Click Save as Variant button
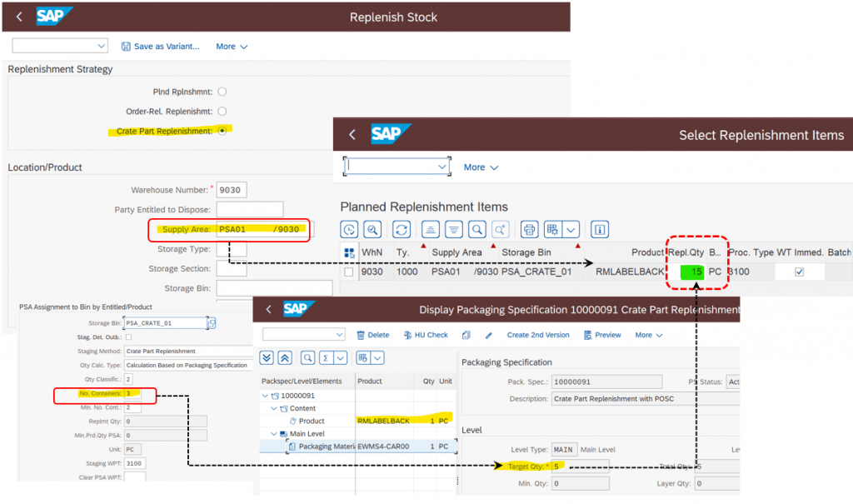 pos(161,47)
